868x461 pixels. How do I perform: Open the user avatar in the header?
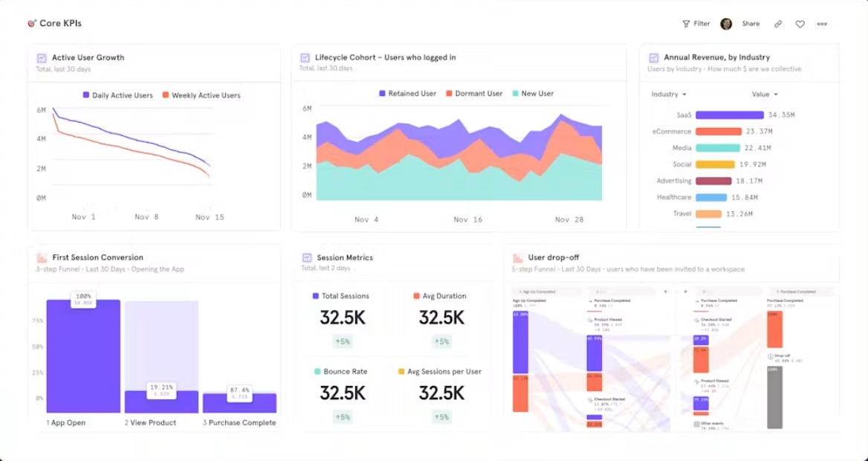726,24
